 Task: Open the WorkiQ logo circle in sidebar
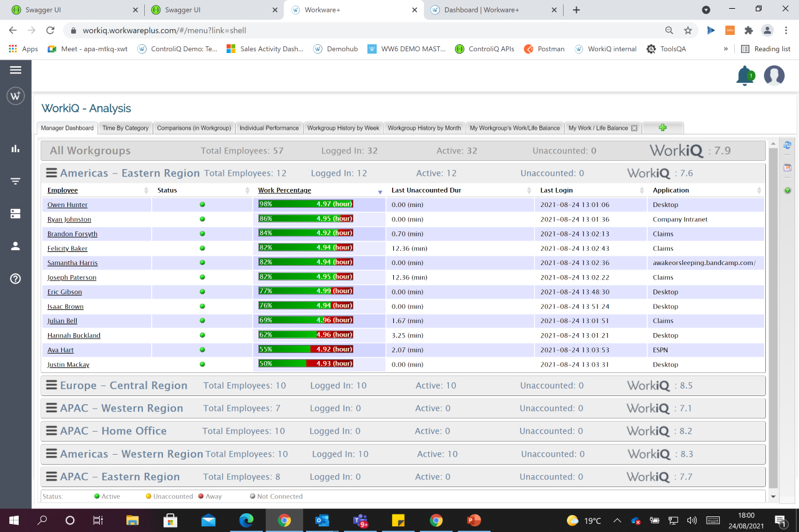click(15, 96)
